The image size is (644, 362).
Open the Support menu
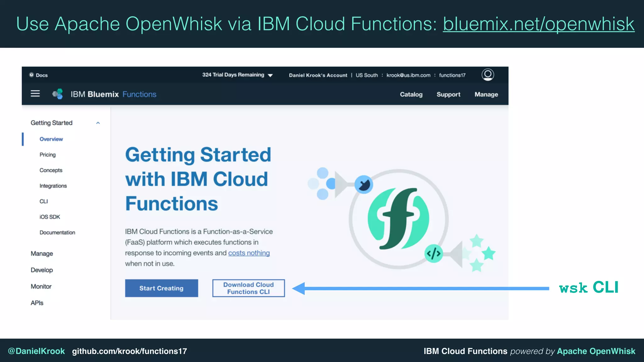[x=448, y=94]
